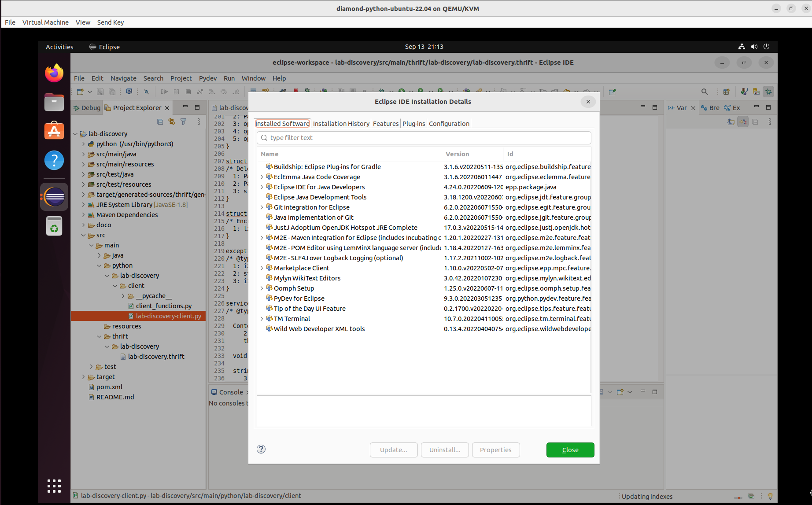Expand the Git integration for Eclipse row
The width and height of the screenshot is (812, 505).
click(262, 207)
